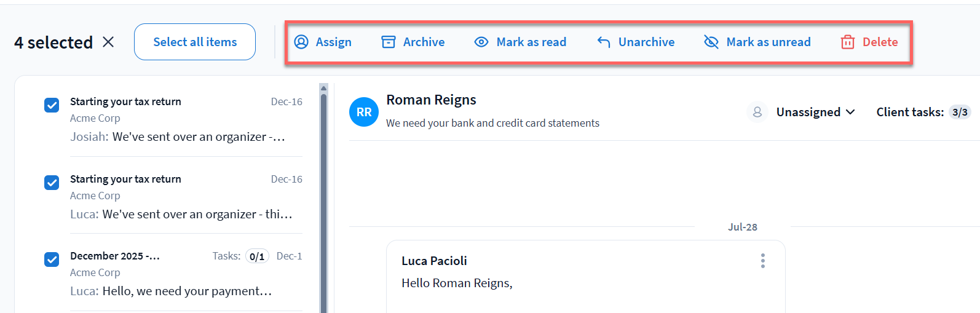This screenshot has width=980, height=313.
Task: Click the Archive box icon
Action: (x=389, y=42)
